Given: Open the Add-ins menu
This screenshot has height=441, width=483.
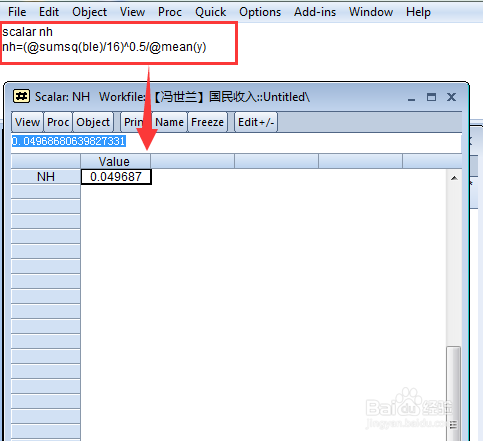Looking at the screenshot, I should pyautogui.click(x=315, y=12).
